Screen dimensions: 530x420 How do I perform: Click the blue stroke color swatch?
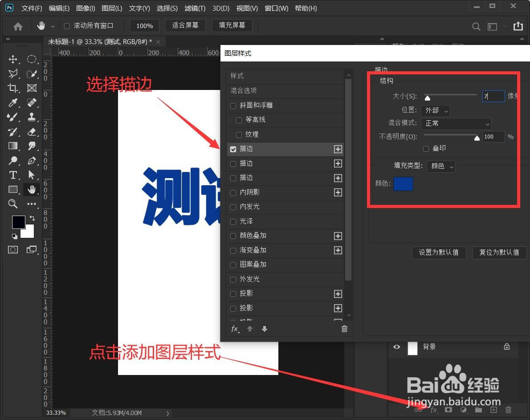(x=404, y=183)
